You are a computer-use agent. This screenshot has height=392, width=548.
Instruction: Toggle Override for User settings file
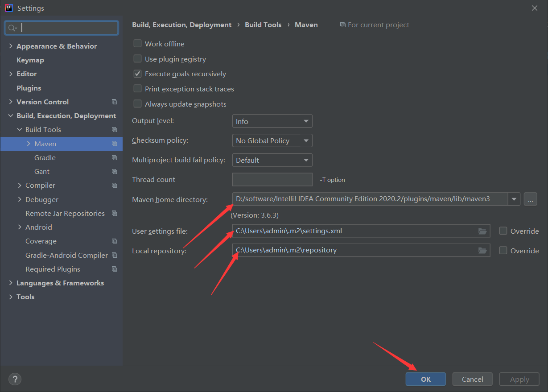click(x=503, y=231)
